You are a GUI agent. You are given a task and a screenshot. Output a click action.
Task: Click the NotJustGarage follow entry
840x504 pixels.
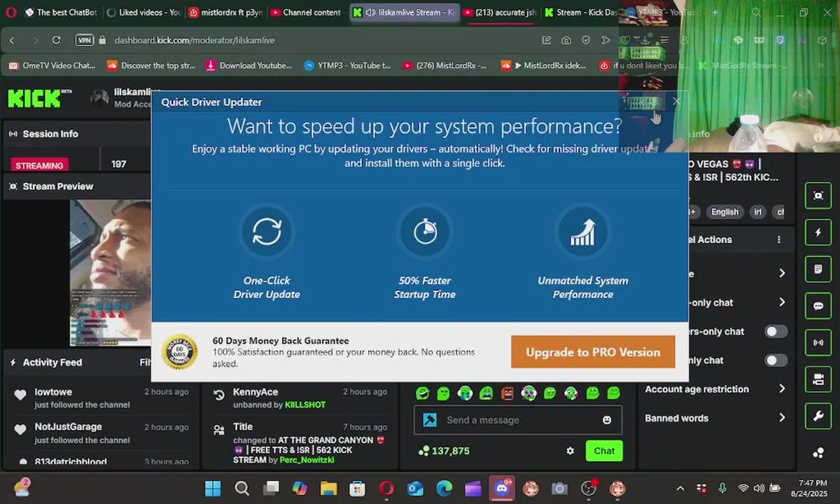100,433
